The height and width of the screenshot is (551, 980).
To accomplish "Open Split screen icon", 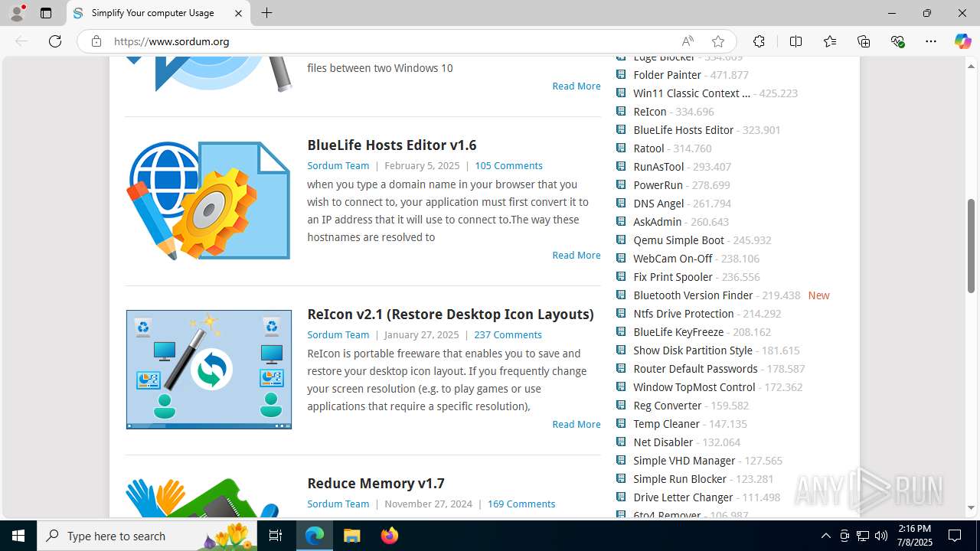I will (x=795, y=41).
